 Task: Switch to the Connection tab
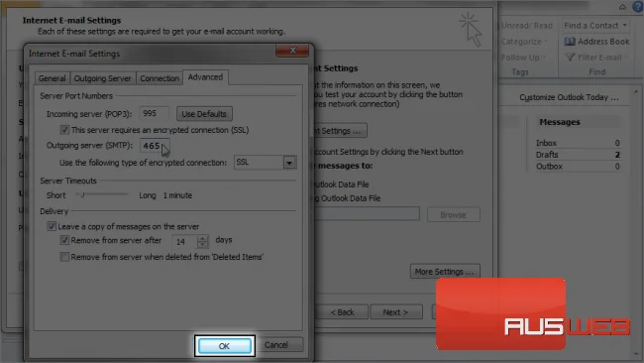click(x=160, y=78)
